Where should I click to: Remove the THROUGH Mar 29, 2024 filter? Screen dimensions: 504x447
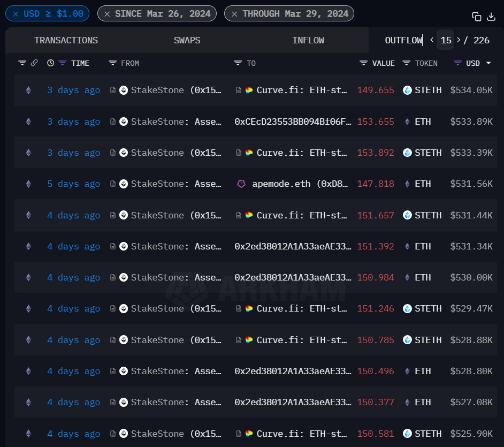click(x=234, y=14)
